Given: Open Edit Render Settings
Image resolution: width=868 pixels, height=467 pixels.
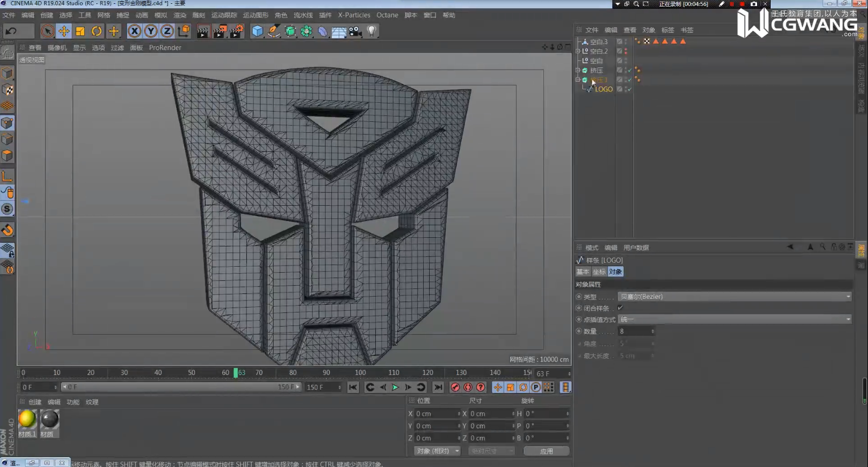Looking at the screenshot, I should click(237, 31).
